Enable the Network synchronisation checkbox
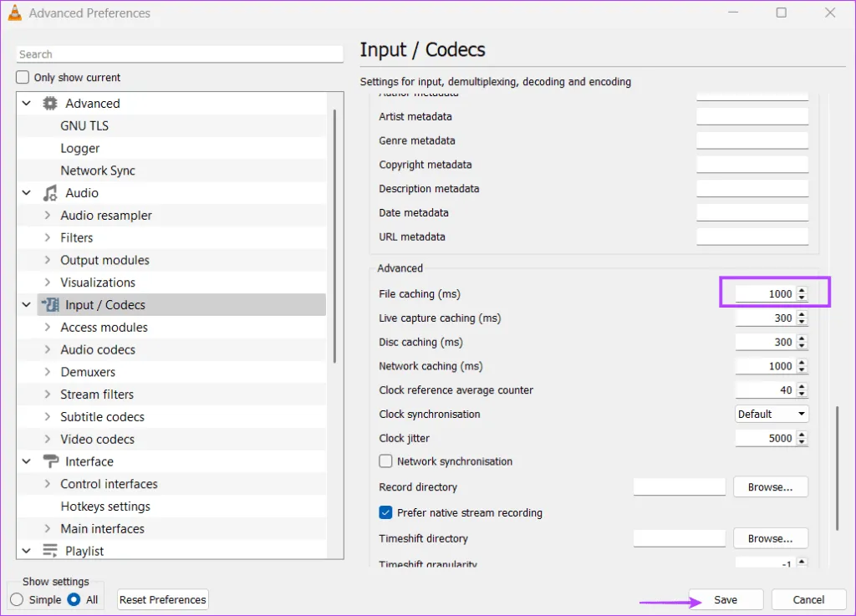The height and width of the screenshot is (616, 856). pos(385,461)
